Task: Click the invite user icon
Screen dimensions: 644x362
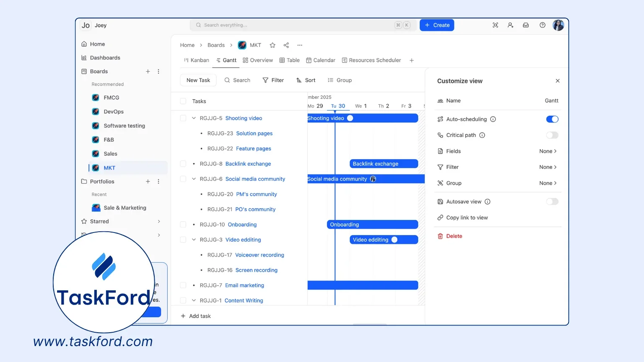Action: point(510,25)
